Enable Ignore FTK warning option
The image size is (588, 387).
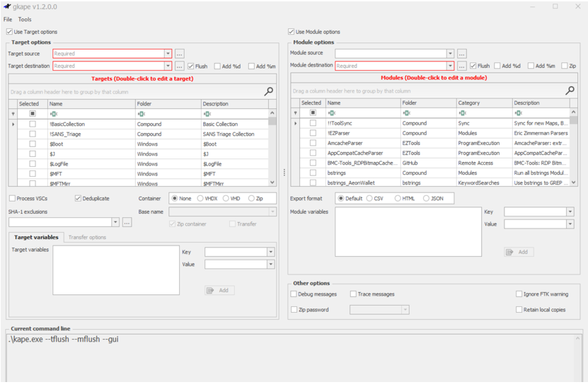click(x=519, y=294)
